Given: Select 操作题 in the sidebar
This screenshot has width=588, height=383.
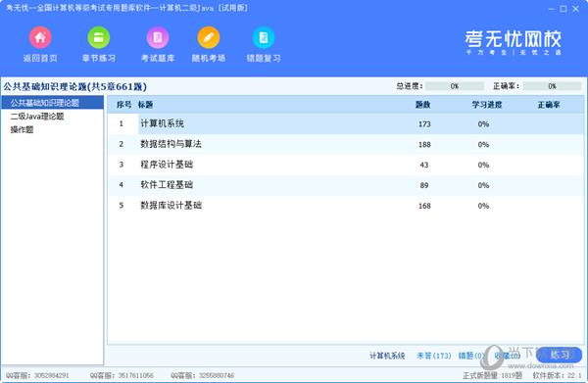Looking at the screenshot, I should pyautogui.click(x=22, y=129).
